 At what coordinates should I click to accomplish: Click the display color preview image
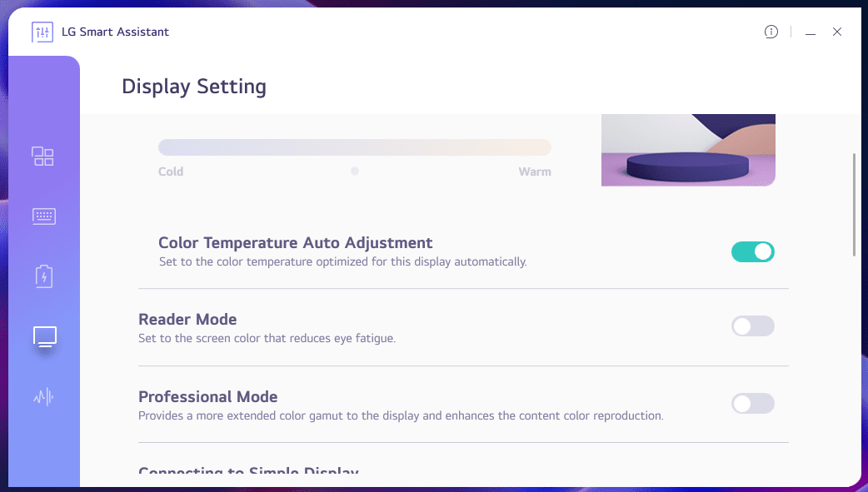click(688, 150)
